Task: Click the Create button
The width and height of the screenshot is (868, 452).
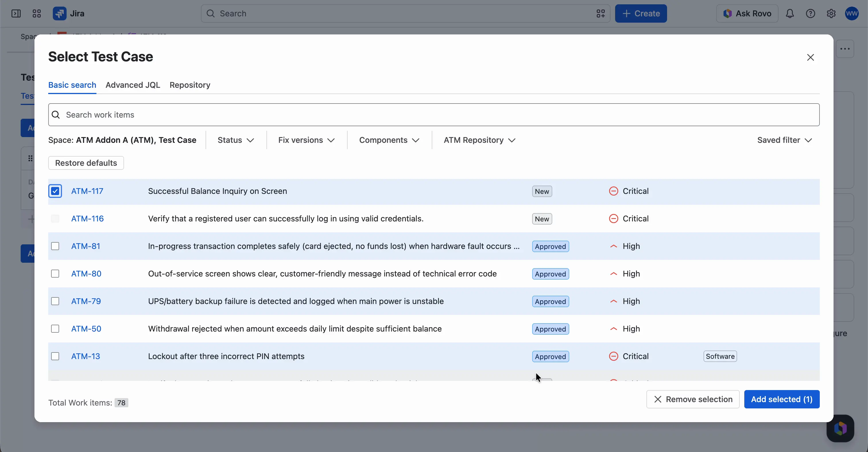Action: tap(641, 13)
